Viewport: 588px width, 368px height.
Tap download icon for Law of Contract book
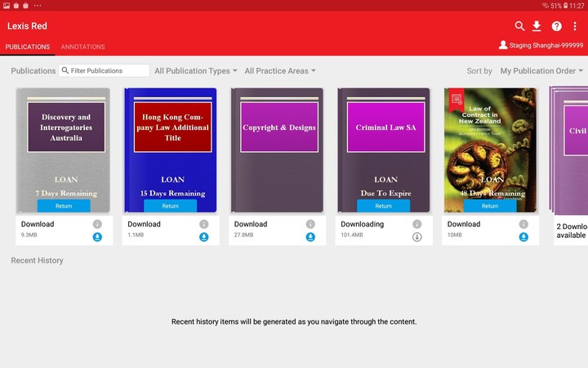(x=523, y=237)
